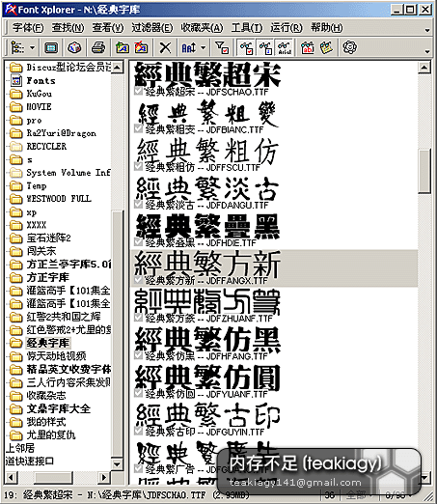The image size is (437, 504).
Task: Toggle checkbox for 经典繁古印 font
Action: 138,431
